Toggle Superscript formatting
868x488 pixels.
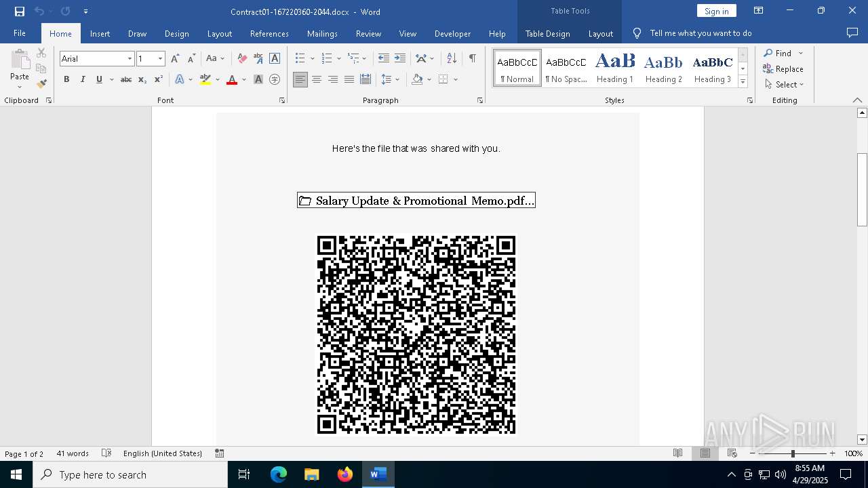pyautogui.click(x=159, y=79)
